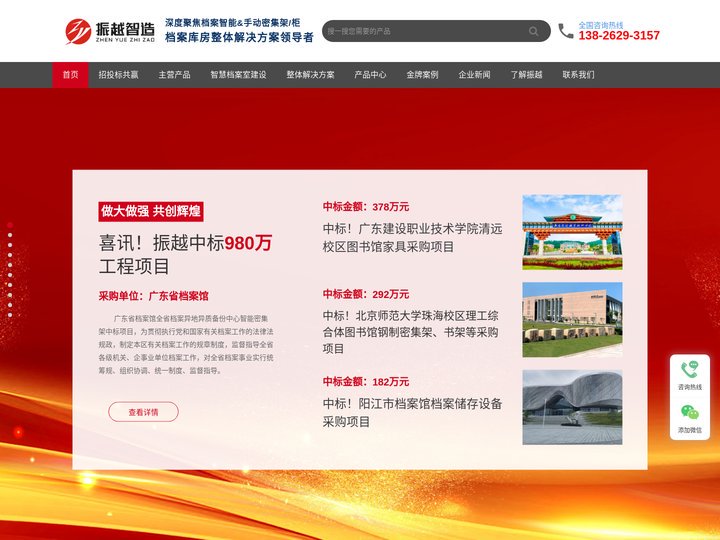Open the 整体解决方案 menu item
This screenshot has height=540, width=720.
click(310, 74)
